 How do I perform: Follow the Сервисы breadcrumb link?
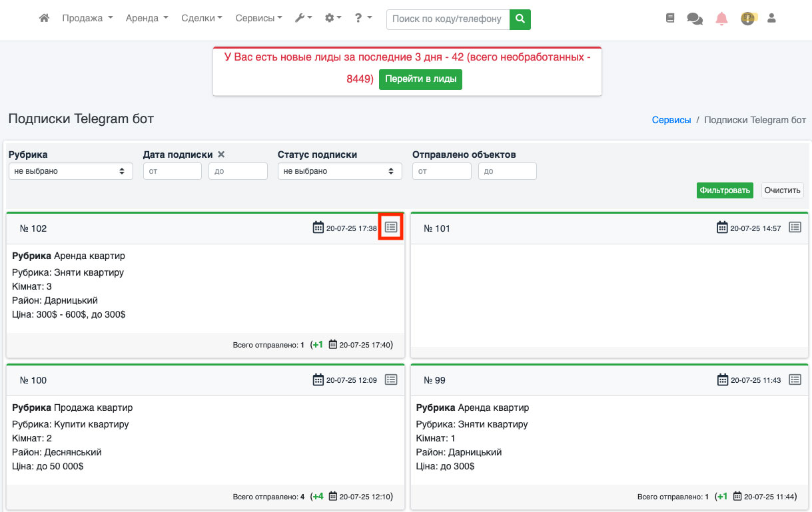pyautogui.click(x=671, y=121)
